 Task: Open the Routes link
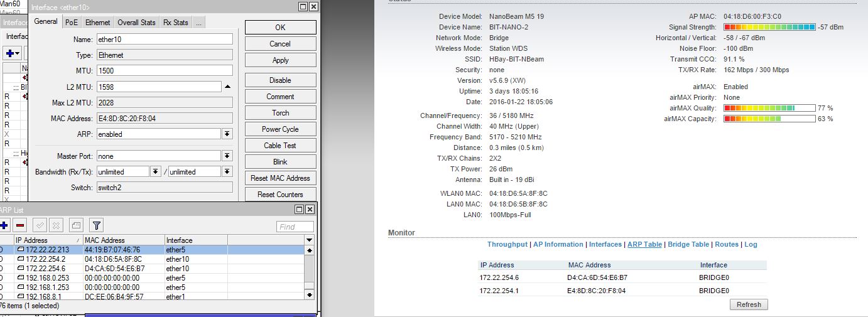click(727, 245)
